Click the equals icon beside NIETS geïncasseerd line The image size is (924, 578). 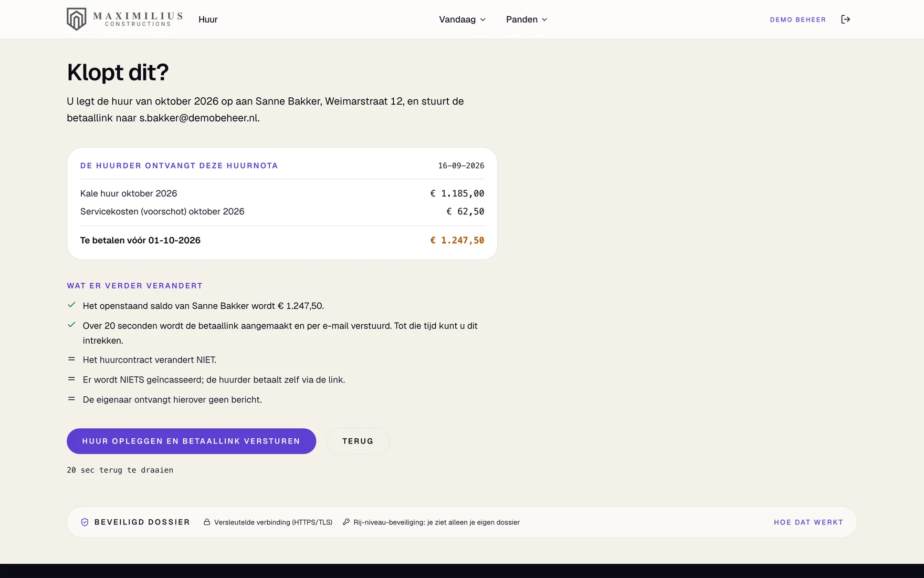click(x=71, y=379)
